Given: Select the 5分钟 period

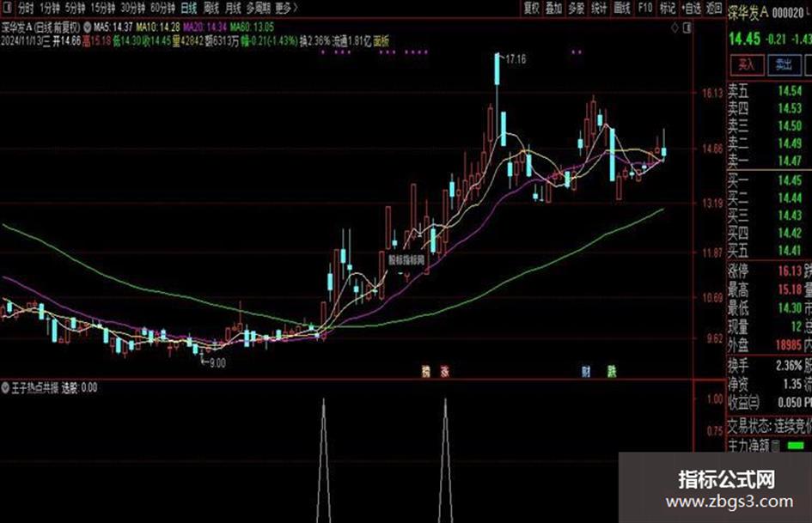Looking at the screenshot, I should tap(75, 9).
